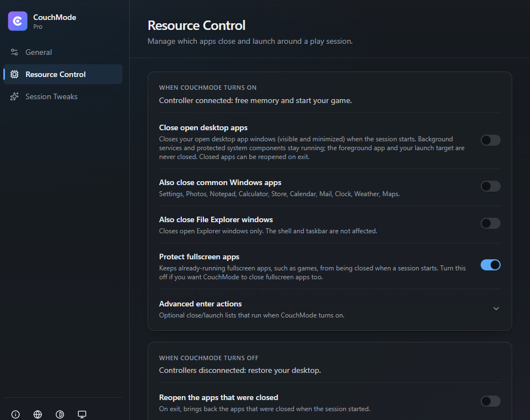The height and width of the screenshot is (420, 530).
Task: Click the Close open desktop apps label
Action: point(203,128)
